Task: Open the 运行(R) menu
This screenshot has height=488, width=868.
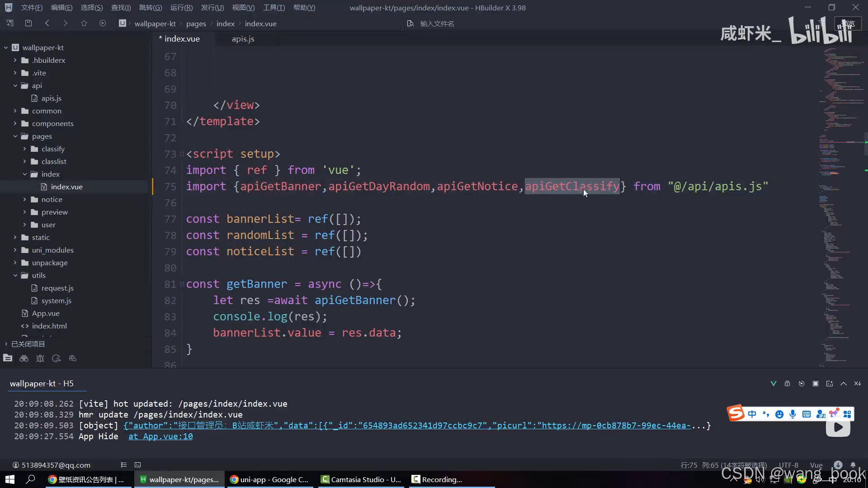Action: coord(181,8)
